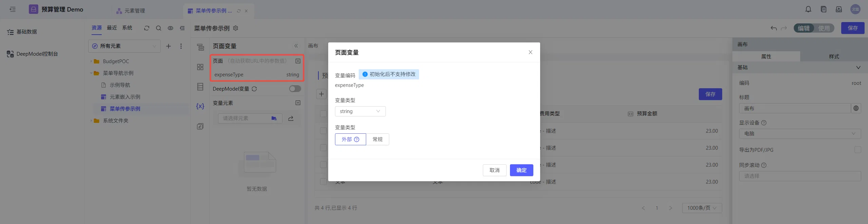Tick the table header select-all checkbox

click(323, 114)
